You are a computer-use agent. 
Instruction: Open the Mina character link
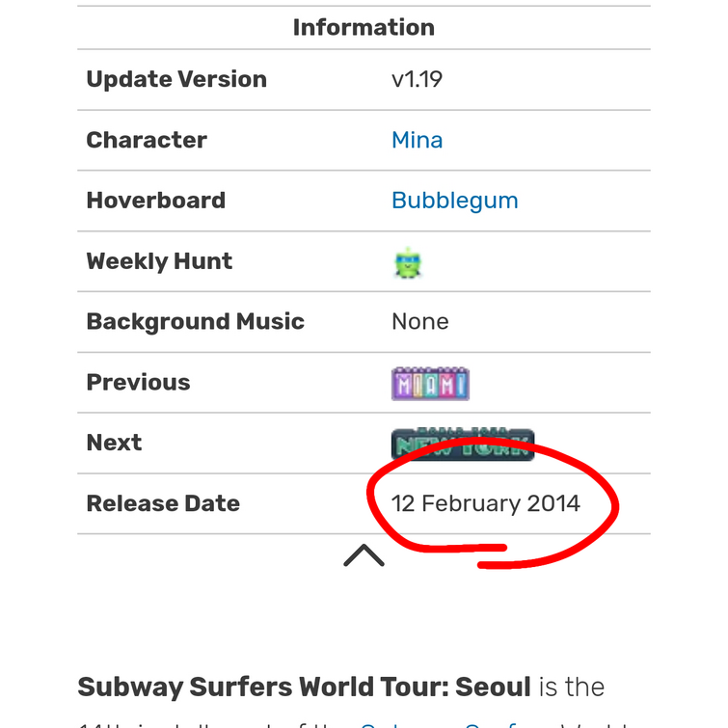(417, 140)
